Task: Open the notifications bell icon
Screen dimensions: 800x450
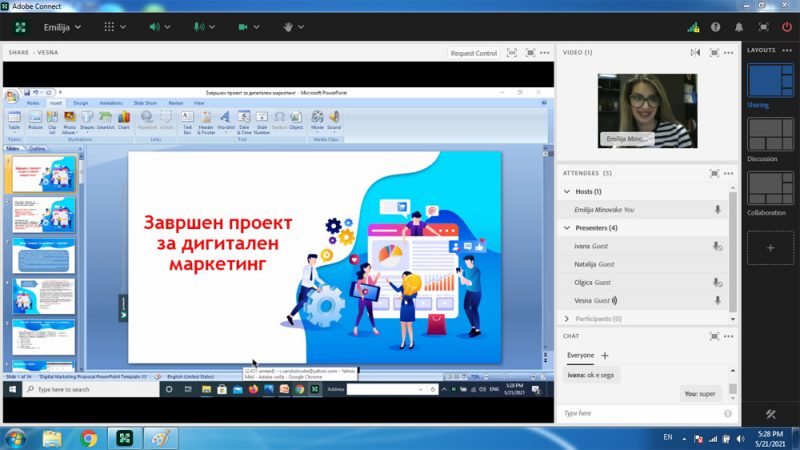Action: (739, 28)
